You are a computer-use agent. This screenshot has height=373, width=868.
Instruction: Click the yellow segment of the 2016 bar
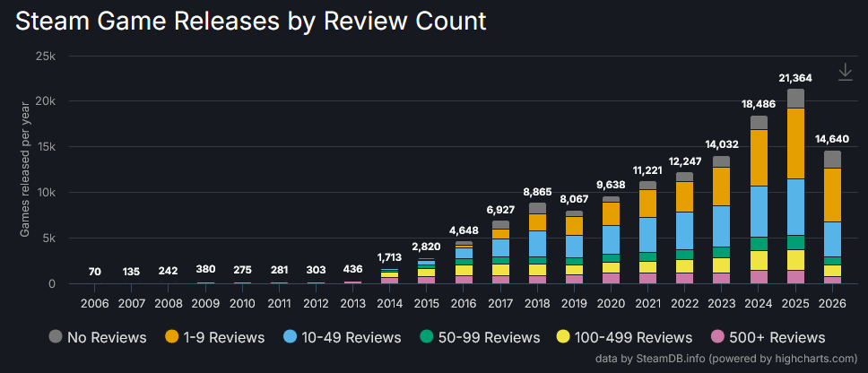pos(464,271)
